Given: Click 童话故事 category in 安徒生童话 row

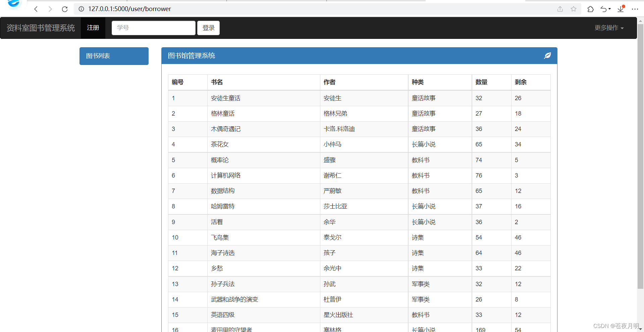Looking at the screenshot, I should tap(424, 98).
